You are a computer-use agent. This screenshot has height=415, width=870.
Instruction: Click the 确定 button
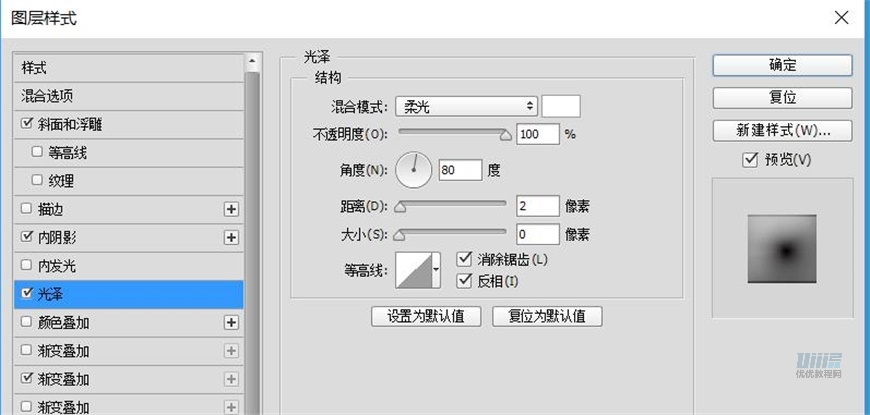782,65
